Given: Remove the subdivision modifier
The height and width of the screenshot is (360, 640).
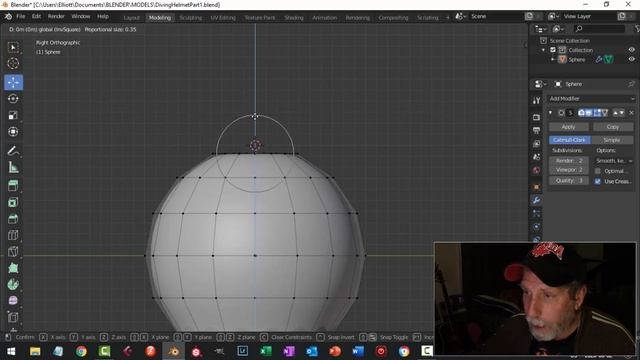Looking at the screenshot, I should pos(631,113).
